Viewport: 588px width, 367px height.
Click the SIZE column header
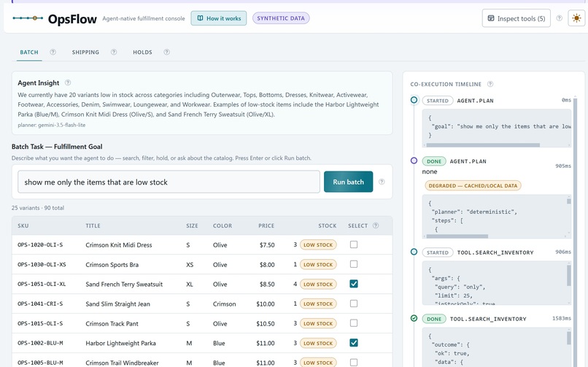click(x=192, y=225)
